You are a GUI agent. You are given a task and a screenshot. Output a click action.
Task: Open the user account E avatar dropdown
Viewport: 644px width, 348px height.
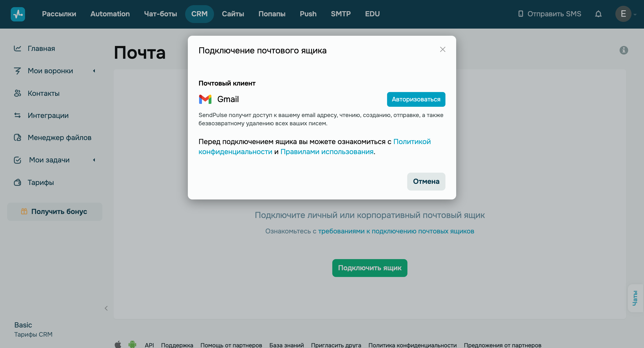click(x=624, y=14)
